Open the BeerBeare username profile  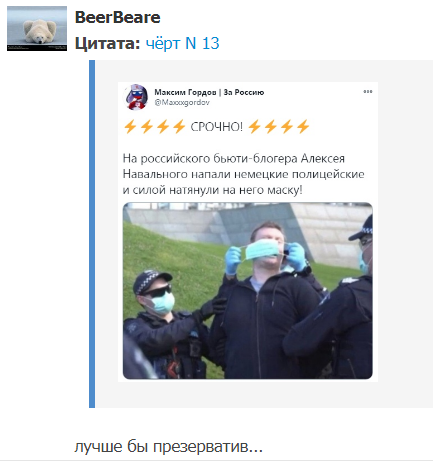coord(117,17)
